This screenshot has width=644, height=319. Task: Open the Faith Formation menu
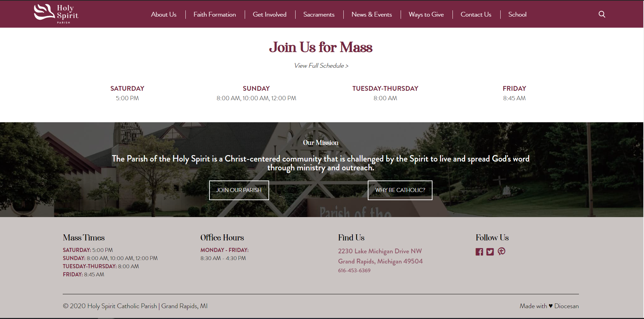(215, 15)
